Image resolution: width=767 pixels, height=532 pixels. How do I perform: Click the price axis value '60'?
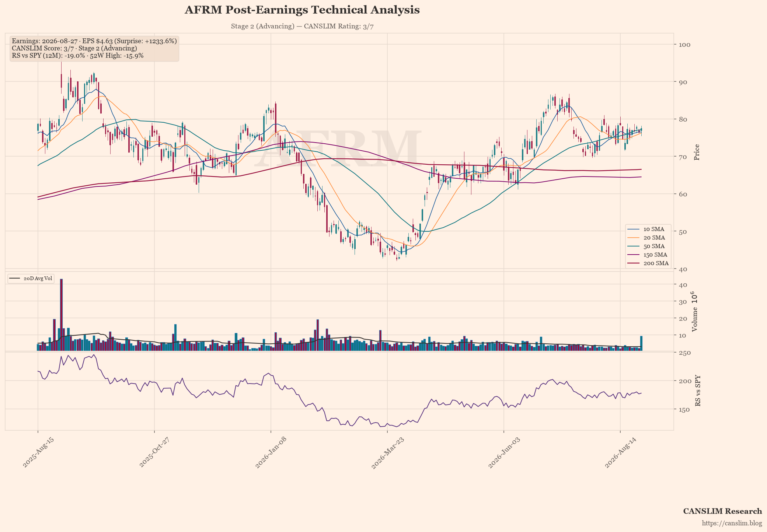click(683, 194)
